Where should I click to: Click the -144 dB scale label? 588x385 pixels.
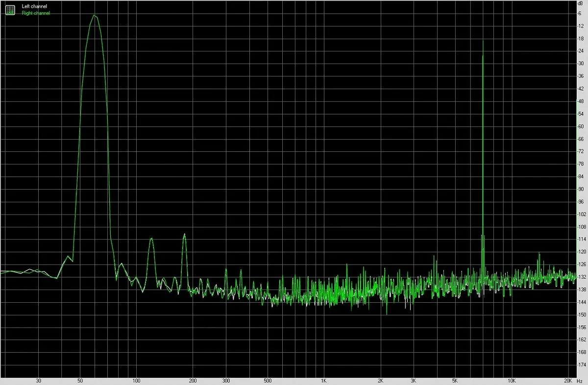click(582, 302)
